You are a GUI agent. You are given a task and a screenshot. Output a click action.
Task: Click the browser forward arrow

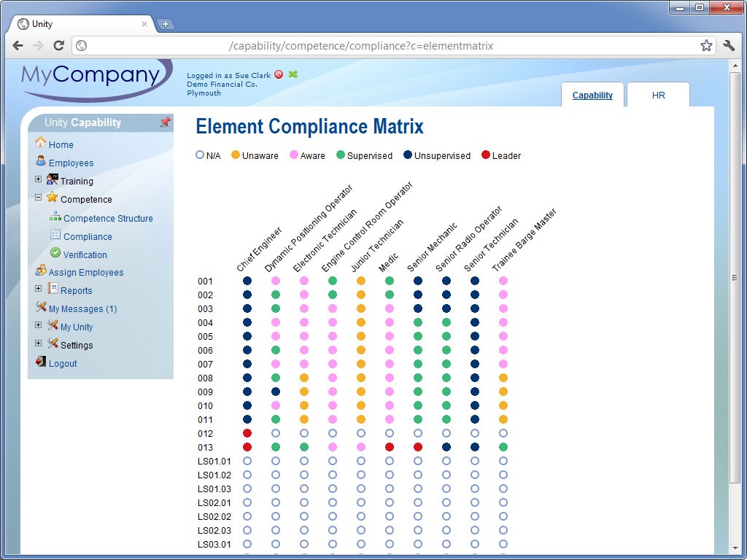click(x=38, y=46)
